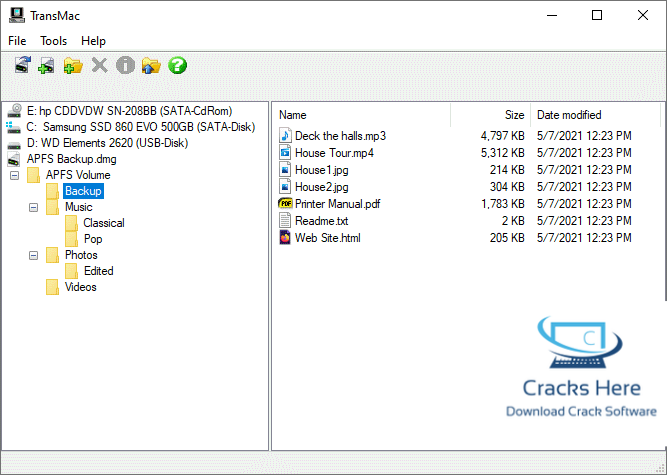
Task: Open the Tools menu
Action: click(54, 41)
